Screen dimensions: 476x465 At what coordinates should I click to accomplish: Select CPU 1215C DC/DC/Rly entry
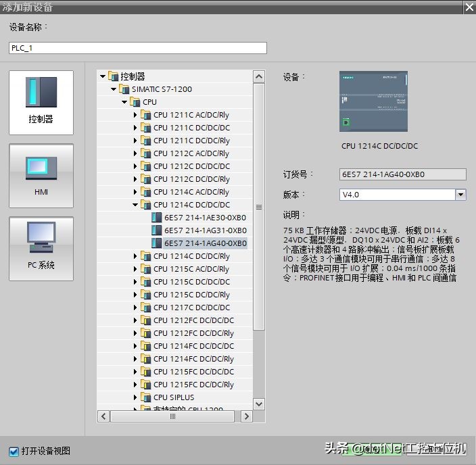191,295
